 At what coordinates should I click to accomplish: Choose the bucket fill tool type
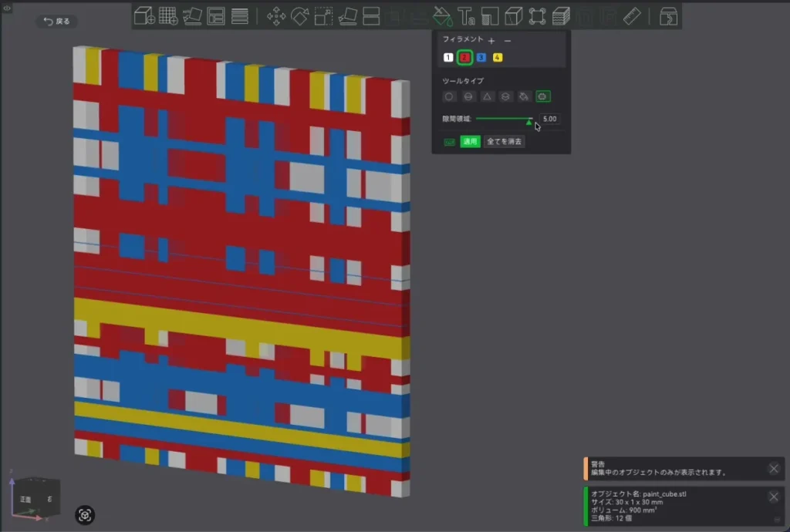point(524,96)
